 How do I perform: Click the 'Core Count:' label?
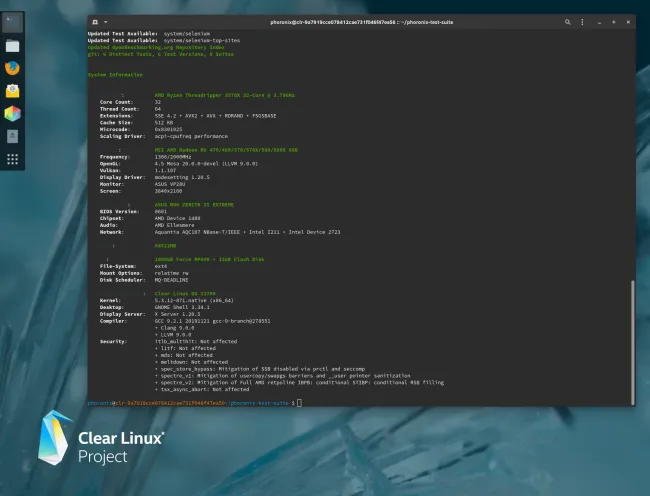pos(116,102)
